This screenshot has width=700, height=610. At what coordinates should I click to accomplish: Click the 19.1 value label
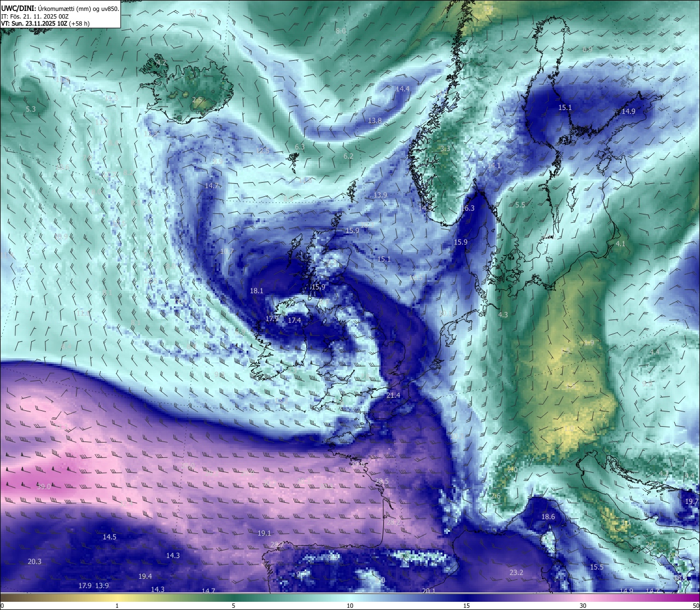coord(264,533)
